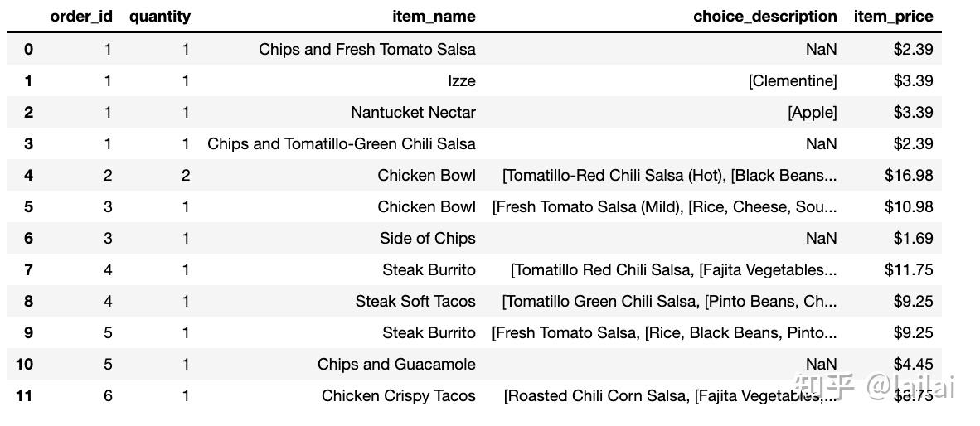Select the $16.98 price cell

(x=909, y=175)
